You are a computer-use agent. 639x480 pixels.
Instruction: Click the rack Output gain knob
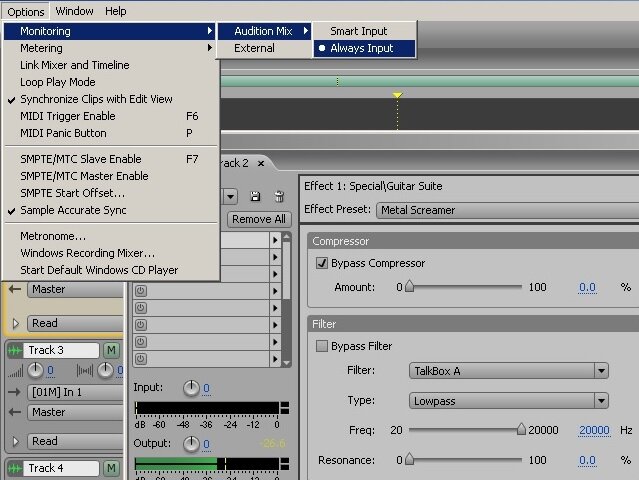coord(191,444)
